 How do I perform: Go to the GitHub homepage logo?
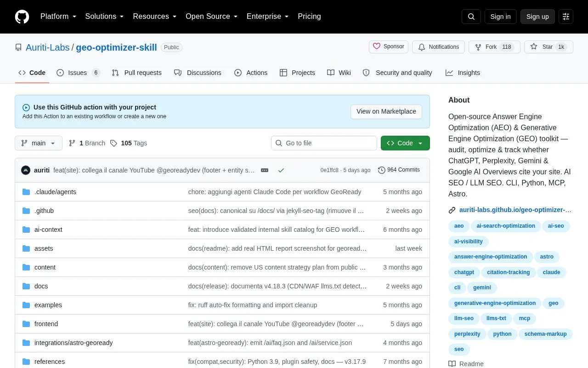coord(22,17)
